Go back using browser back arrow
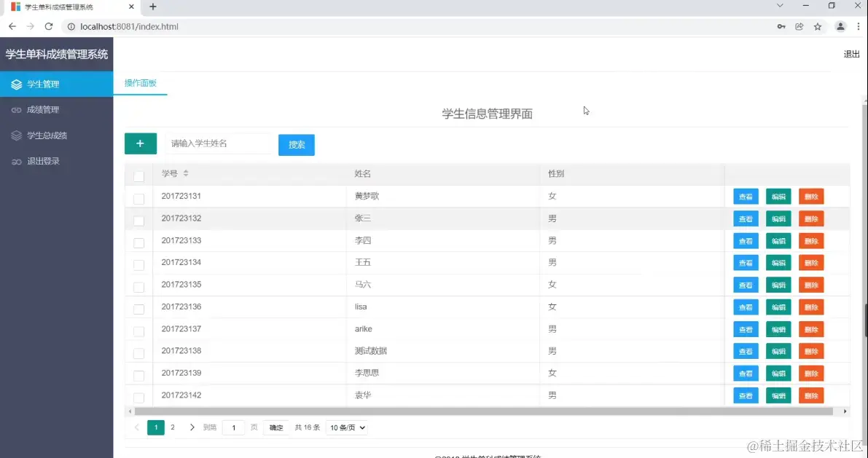 point(12,26)
